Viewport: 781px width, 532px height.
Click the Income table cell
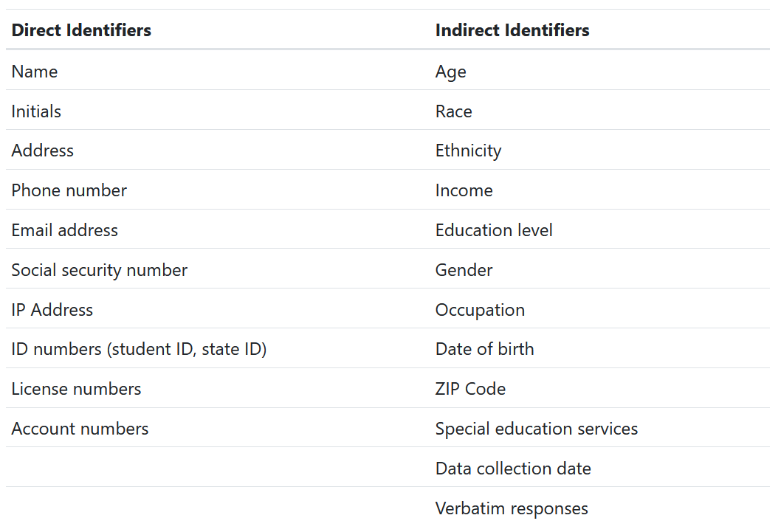pos(464,190)
